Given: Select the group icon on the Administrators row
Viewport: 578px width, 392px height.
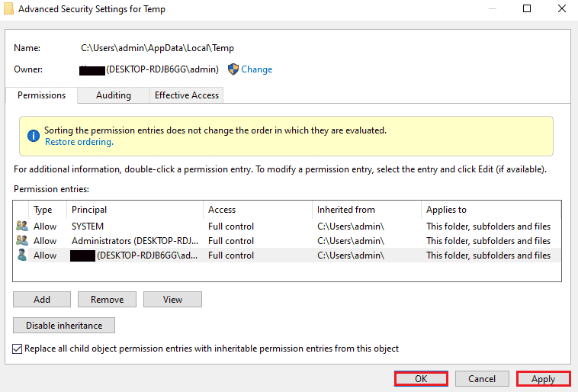Looking at the screenshot, I should (22, 240).
